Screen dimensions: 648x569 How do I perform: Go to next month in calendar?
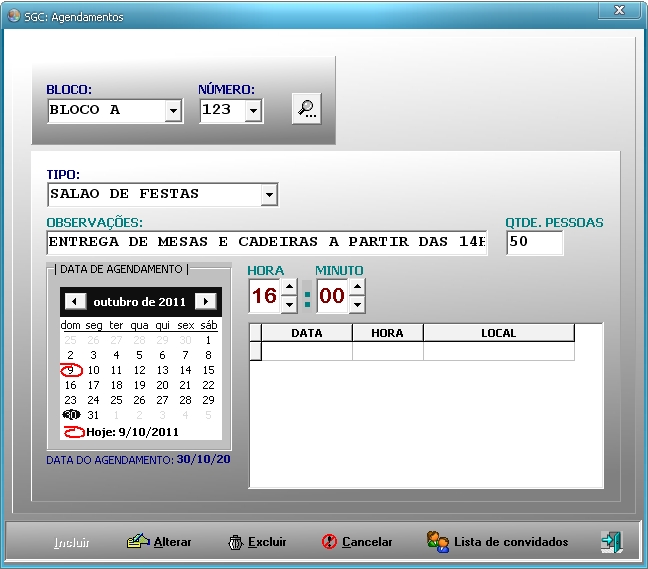[205, 301]
